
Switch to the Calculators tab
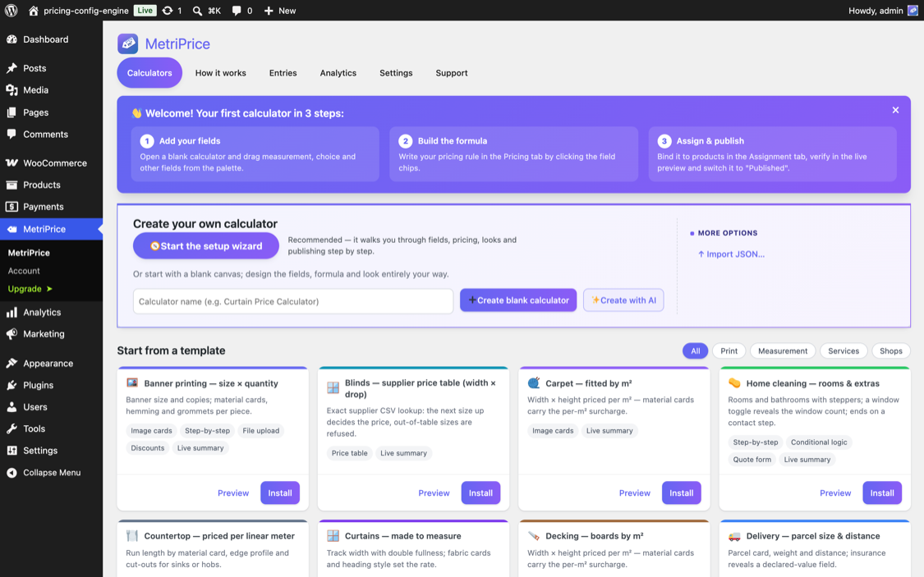coord(149,73)
